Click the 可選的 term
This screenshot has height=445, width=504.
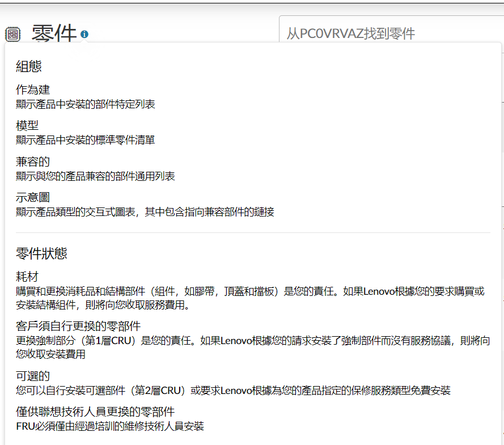pos(33,376)
